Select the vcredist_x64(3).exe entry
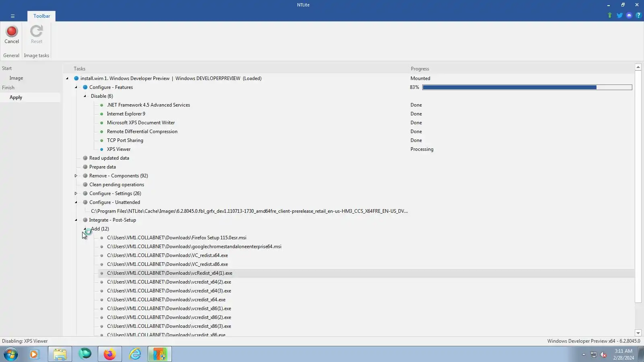This screenshot has height=362, width=644. 169,291
